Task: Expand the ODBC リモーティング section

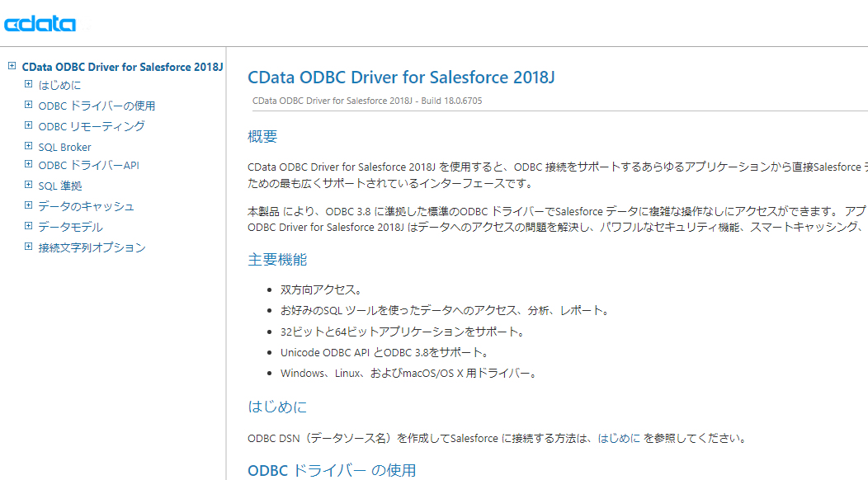Action: (27, 125)
